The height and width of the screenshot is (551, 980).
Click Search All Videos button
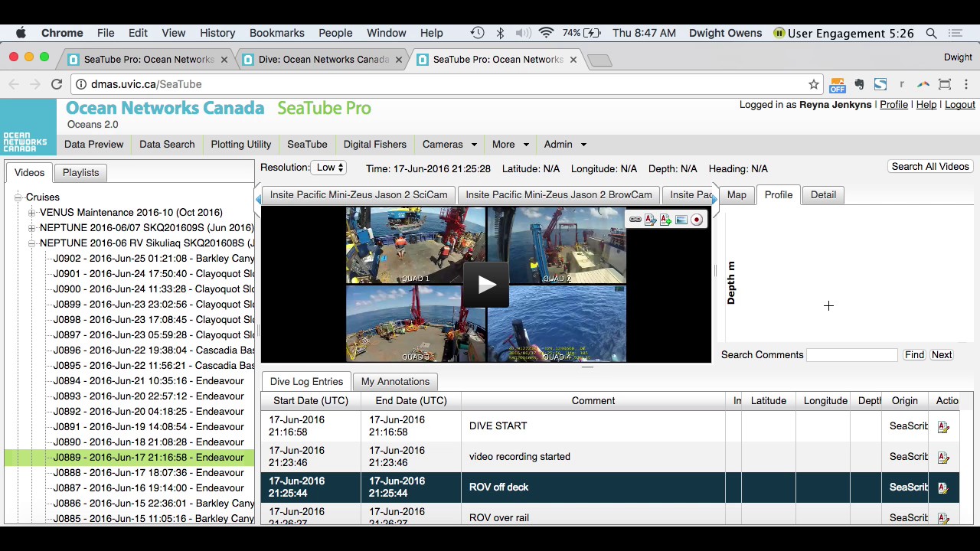pos(930,167)
